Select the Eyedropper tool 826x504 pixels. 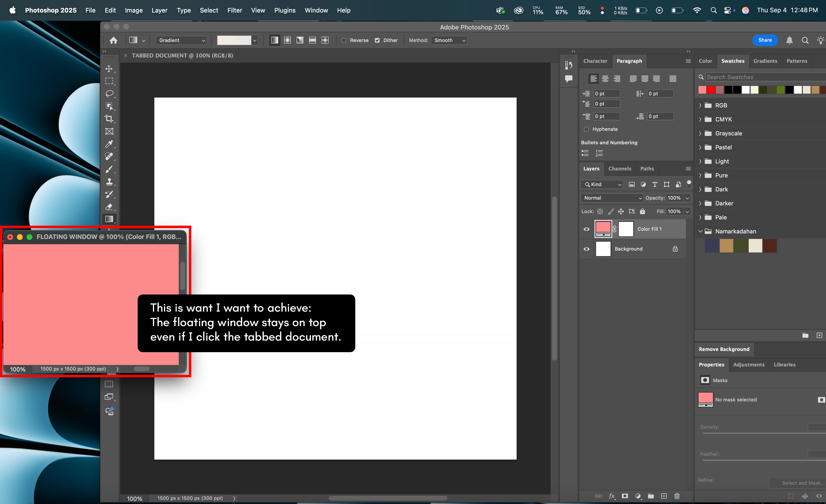coord(109,144)
